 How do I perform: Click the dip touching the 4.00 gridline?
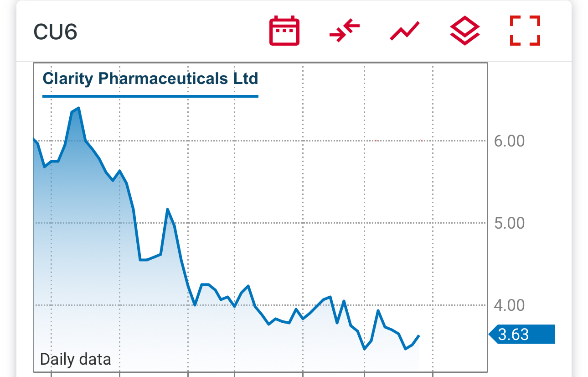(195, 305)
